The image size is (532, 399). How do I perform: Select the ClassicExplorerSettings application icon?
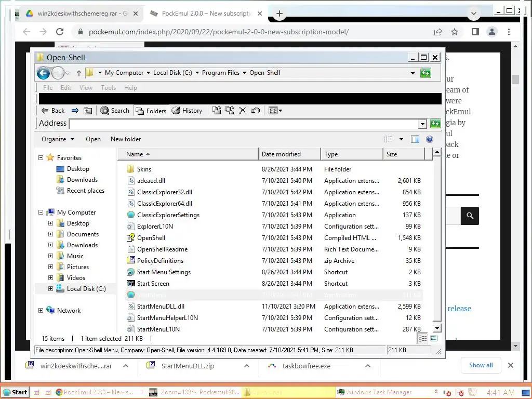[130, 215]
